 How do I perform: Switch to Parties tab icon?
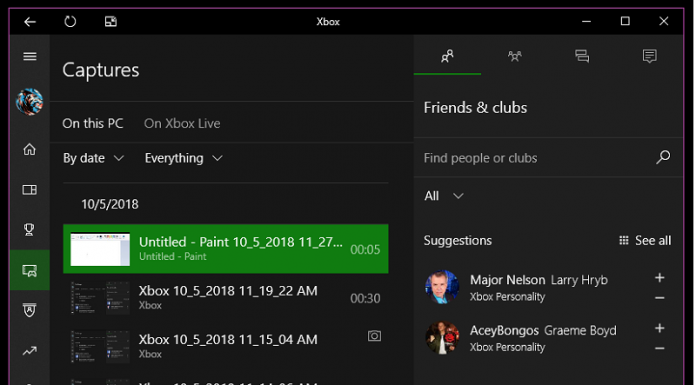point(515,56)
